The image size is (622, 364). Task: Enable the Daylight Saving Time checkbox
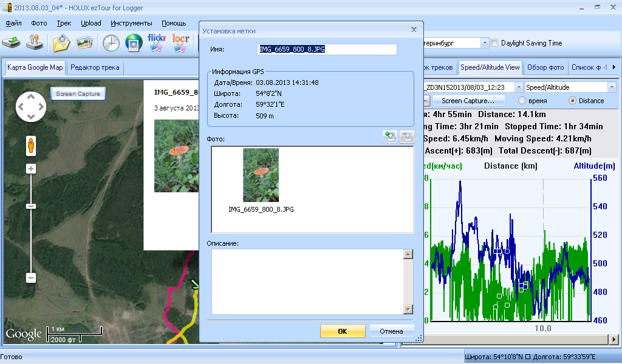tap(494, 43)
